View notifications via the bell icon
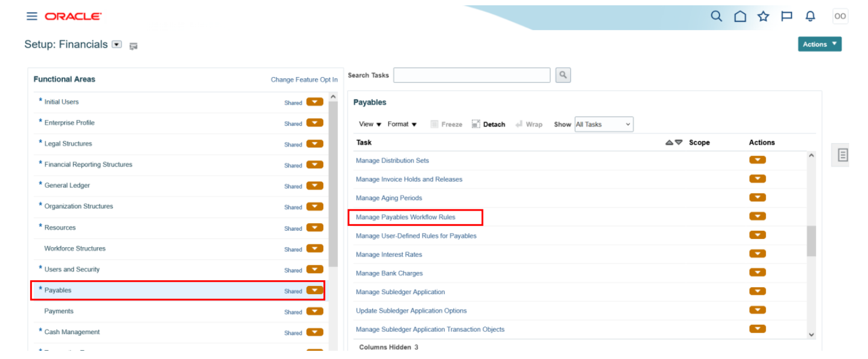The height and width of the screenshot is (359, 868). (x=810, y=16)
